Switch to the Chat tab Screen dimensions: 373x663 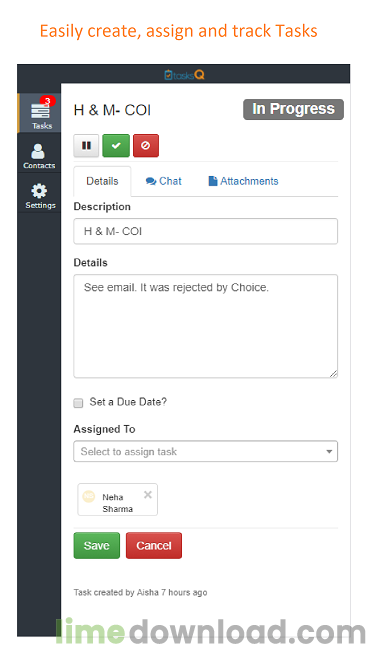click(x=164, y=181)
